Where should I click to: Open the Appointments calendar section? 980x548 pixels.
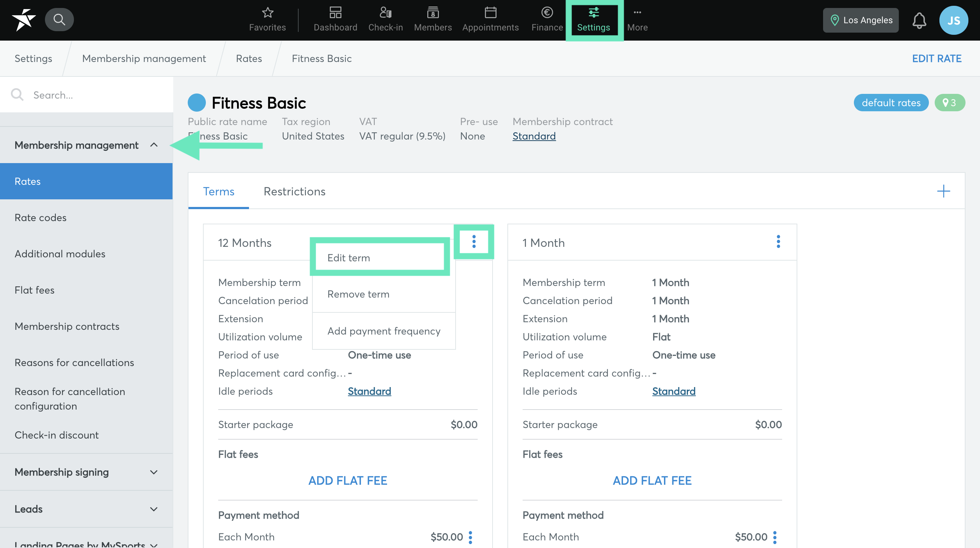(490, 20)
